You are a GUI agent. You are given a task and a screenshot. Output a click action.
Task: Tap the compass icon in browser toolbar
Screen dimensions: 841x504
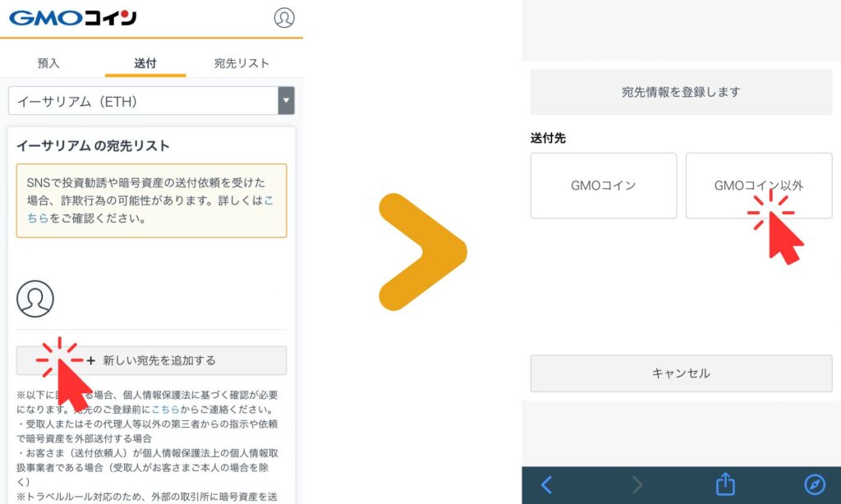click(x=815, y=484)
